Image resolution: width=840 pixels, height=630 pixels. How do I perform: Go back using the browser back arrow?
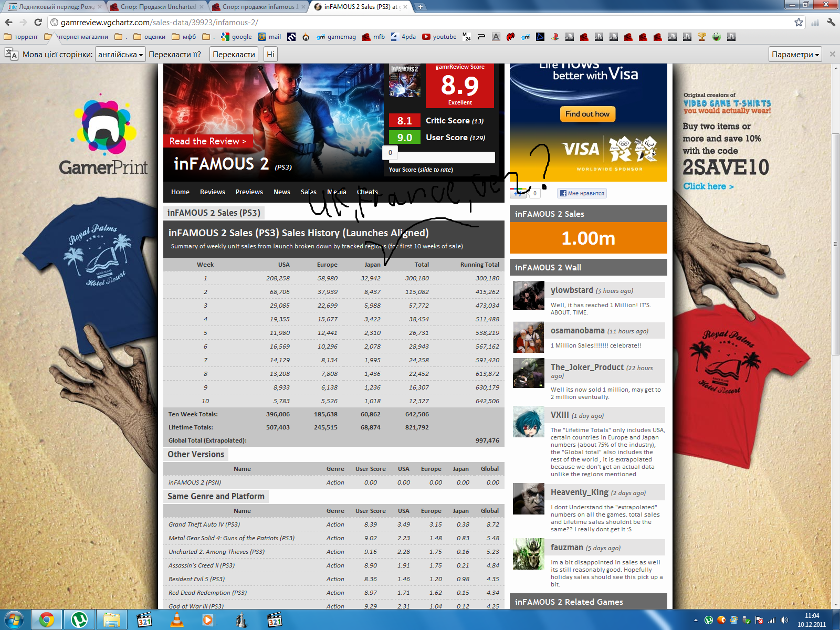click(x=9, y=22)
